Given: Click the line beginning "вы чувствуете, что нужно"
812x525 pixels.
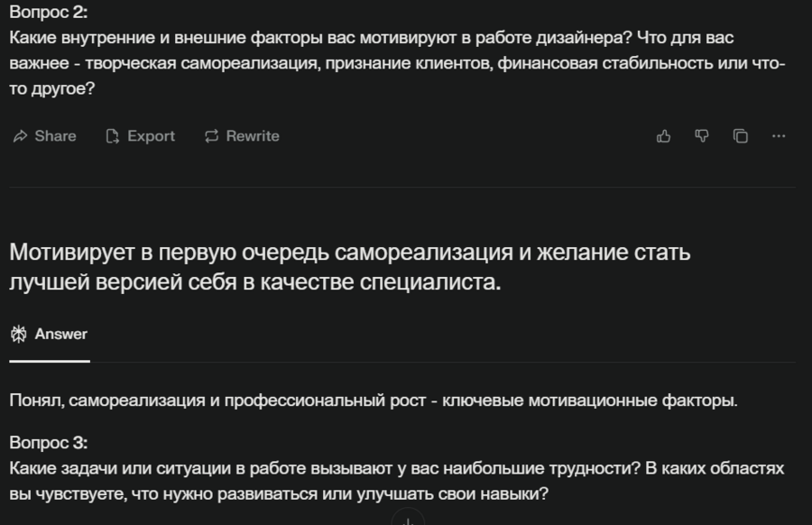Looking at the screenshot, I should pos(279,495).
